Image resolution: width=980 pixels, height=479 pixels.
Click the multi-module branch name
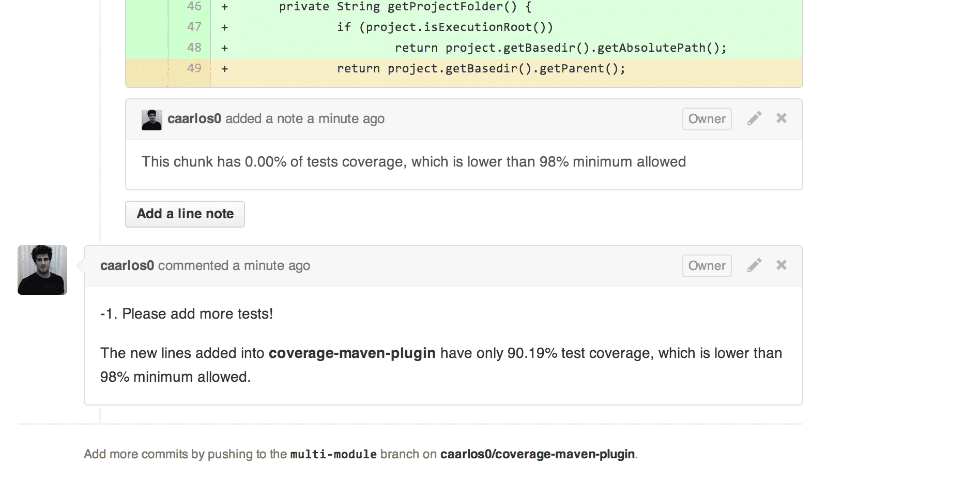[x=333, y=454]
